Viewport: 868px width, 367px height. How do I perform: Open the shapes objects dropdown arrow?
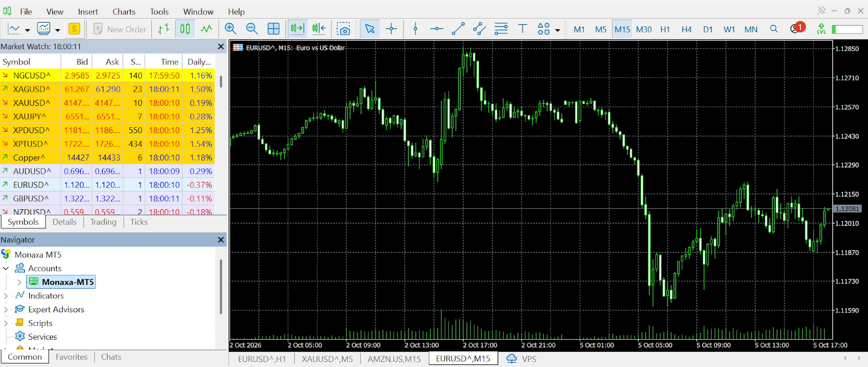557,30
